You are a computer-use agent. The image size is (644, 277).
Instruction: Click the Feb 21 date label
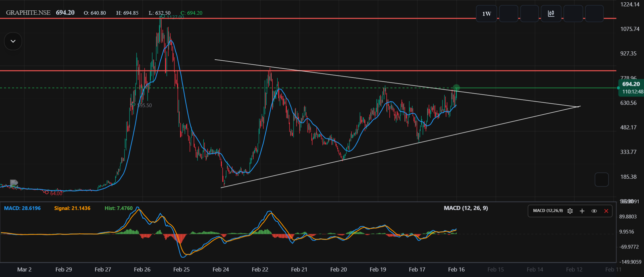(299, 270)
